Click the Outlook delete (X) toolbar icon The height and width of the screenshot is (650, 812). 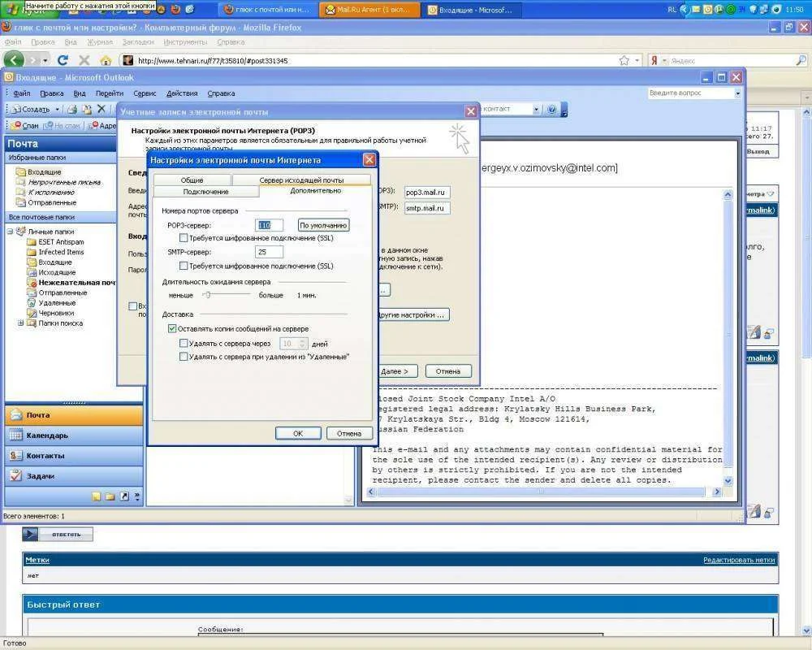(101, 109)
